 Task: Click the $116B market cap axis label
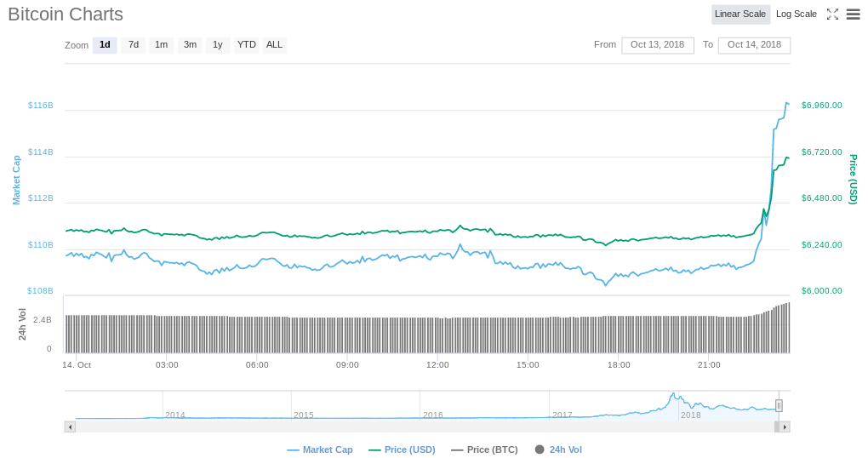click(x=40, y=106)
